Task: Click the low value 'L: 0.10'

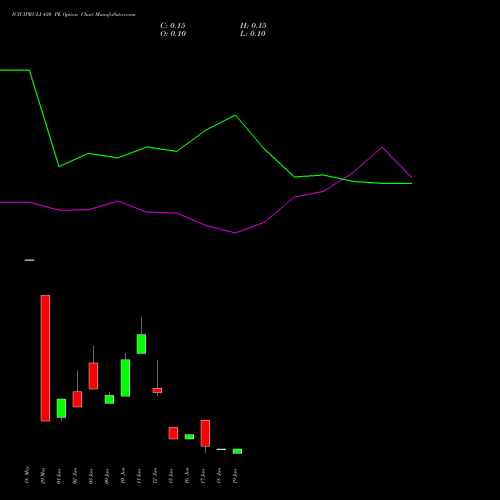Action: tap(253, 34)
